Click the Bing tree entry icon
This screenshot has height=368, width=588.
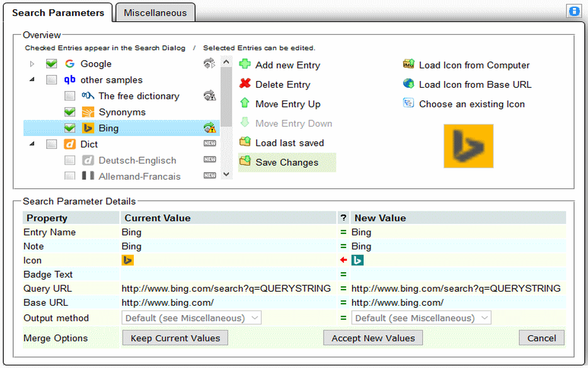[x=88, y=128]
